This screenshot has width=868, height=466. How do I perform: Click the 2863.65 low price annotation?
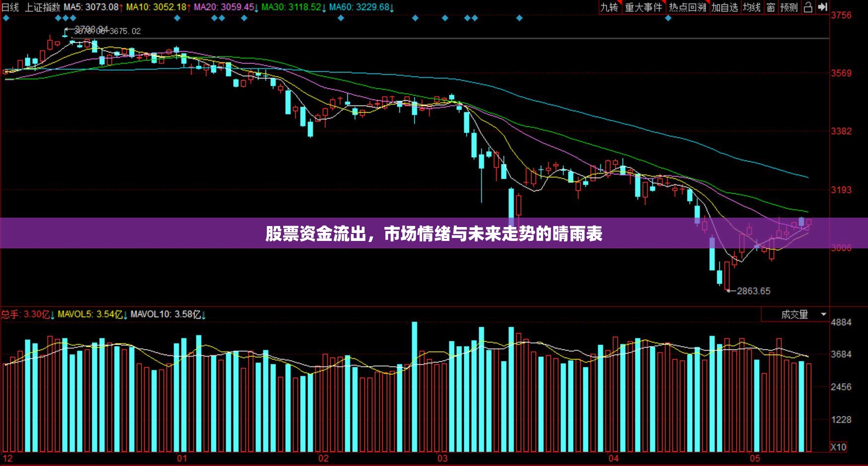click(x=753, y=291)
